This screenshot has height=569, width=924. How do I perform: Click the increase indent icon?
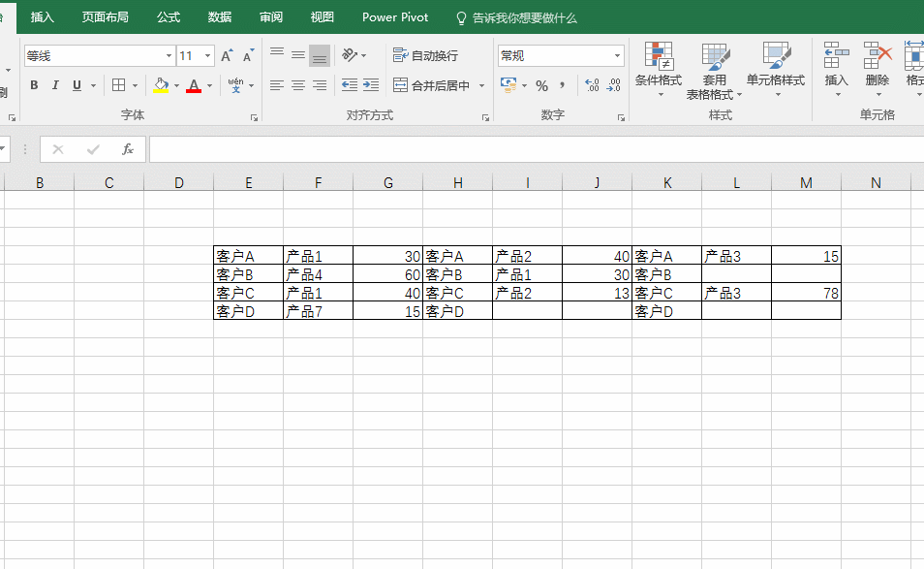point(371,85)
